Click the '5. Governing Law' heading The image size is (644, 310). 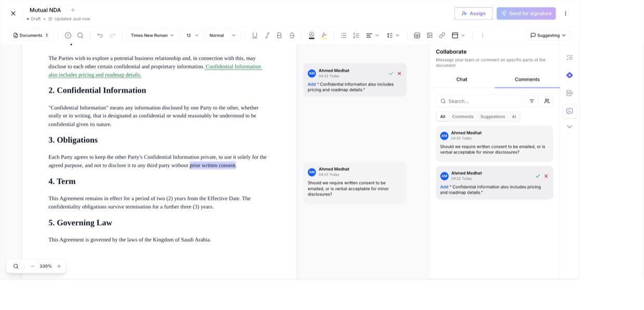pyautogui.click(x=80, y=223)
